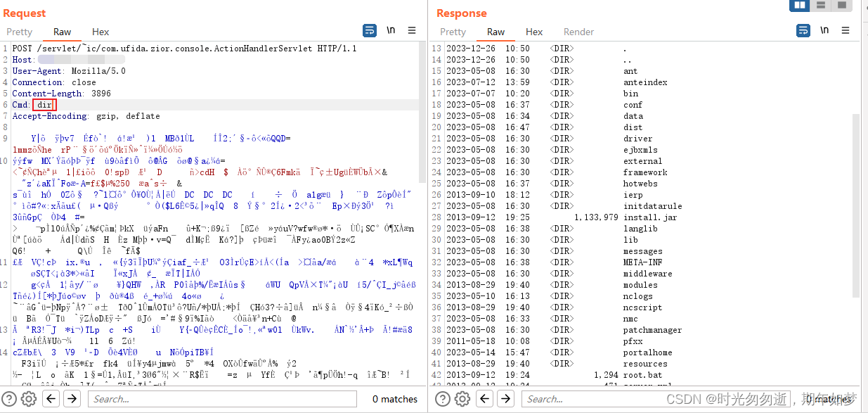
Task: Click resources directory entry in response
Action: pos(645,364)
